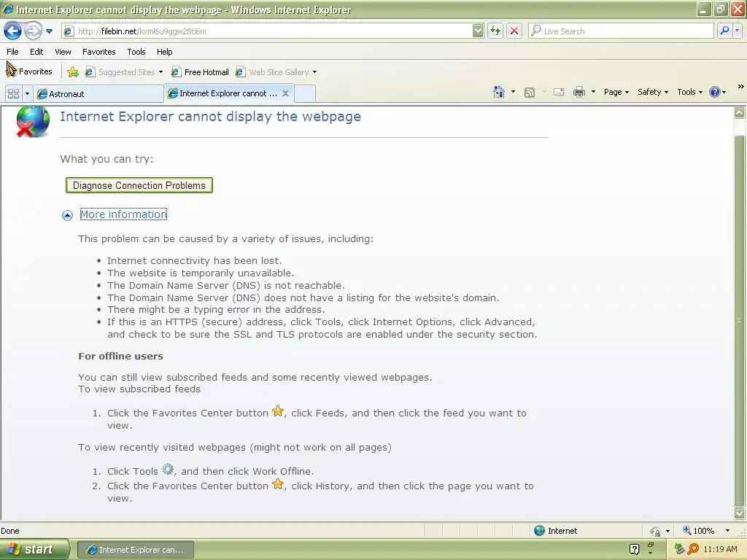This screenshot has height=560, width=747.
Task: Minimize the Internet Explorer window
Action: tap(703, 9)
